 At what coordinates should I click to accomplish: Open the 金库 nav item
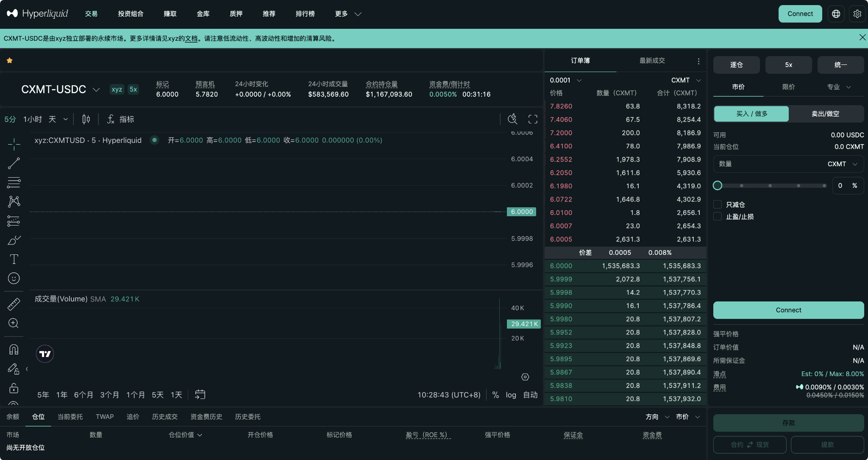(x=203, y=14)
